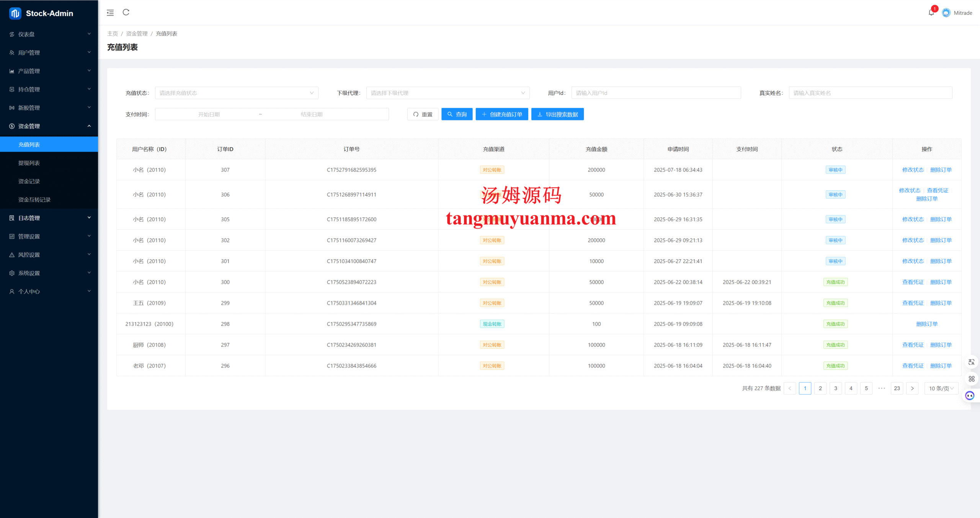Open the 充值状态 dropdown
Screen dimensions: 980x518
click(x=237, y=93)
